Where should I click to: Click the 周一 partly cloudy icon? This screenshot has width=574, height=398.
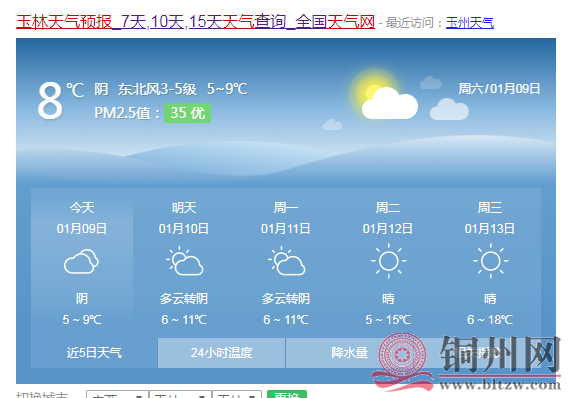pyautogui.click(x=286, y=261)
